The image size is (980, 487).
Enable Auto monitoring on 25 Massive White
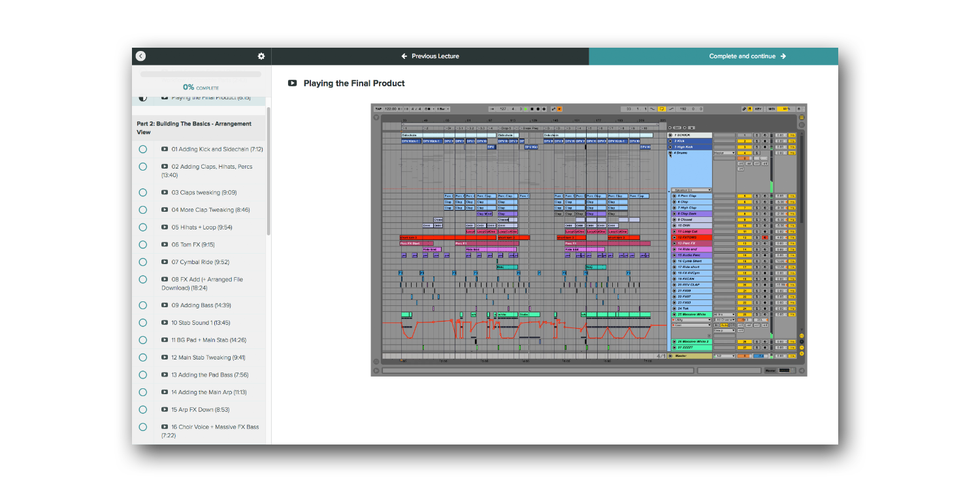pyautogui.click(x=724, y=325)
